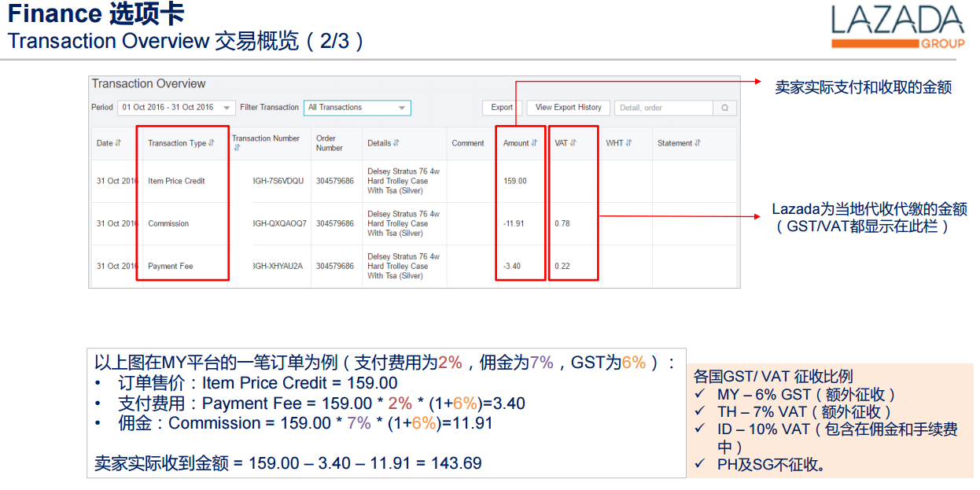Click the Export button

(x=502, y=108)
